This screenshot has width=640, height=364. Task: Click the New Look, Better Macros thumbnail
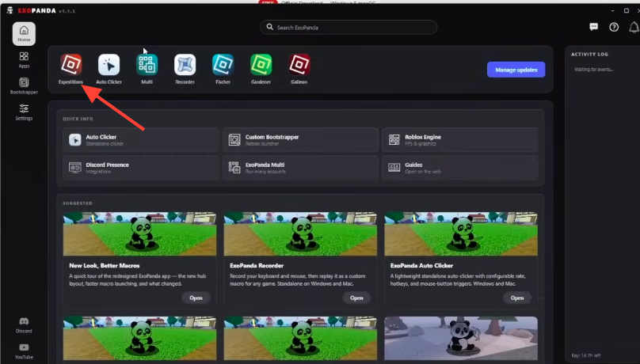[x=139, y=234]
